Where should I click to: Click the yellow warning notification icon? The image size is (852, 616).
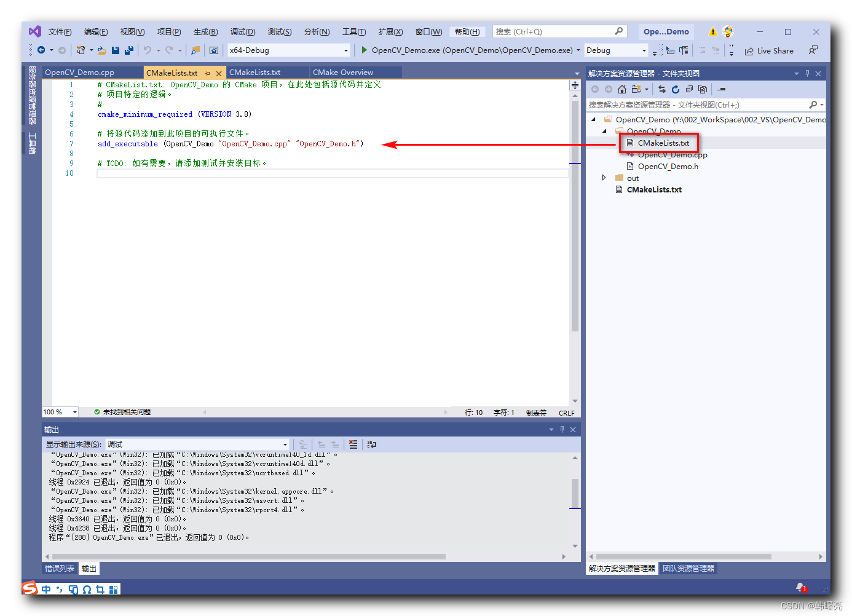click(712, 32)
